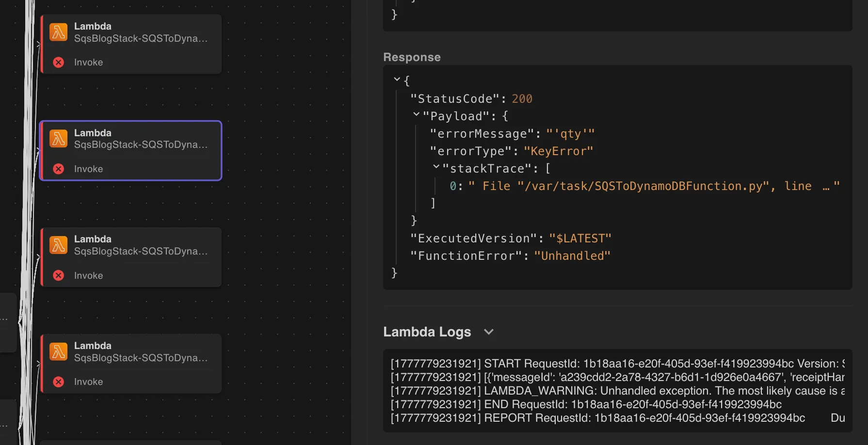Viewport: 868px width, 445px height.
Task: Collapse the "stackTrace" array
Action: tap(436, 167)
